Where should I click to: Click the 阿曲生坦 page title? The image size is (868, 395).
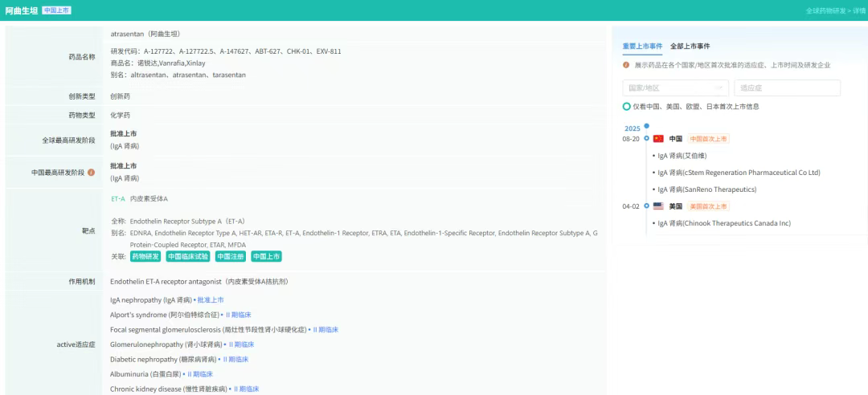pos(22,10)
